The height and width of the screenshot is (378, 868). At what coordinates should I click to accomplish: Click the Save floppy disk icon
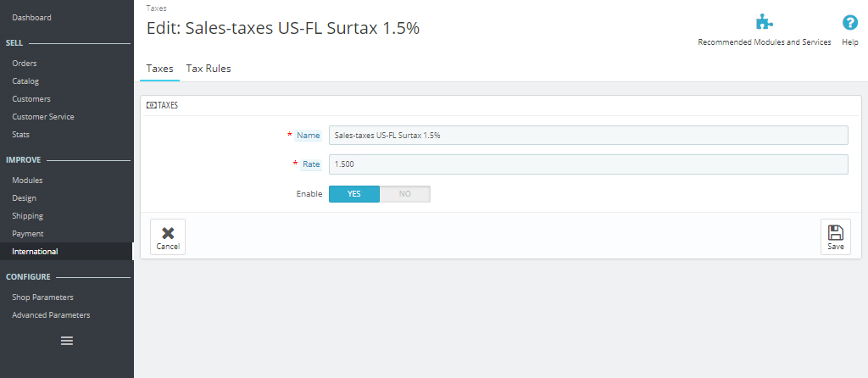pyautogui.click(x=835, y=233)
